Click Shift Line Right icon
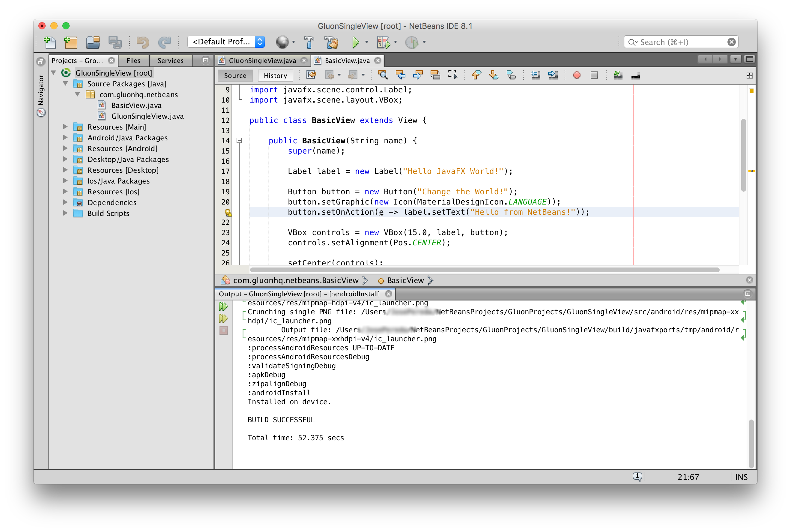The height and width of the screenshot is (532, 791). click(x=553, y=75)
